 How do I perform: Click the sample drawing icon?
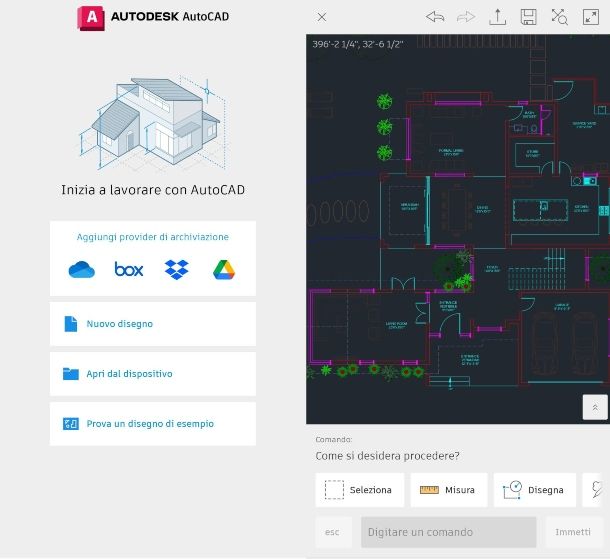pos(70,424)
